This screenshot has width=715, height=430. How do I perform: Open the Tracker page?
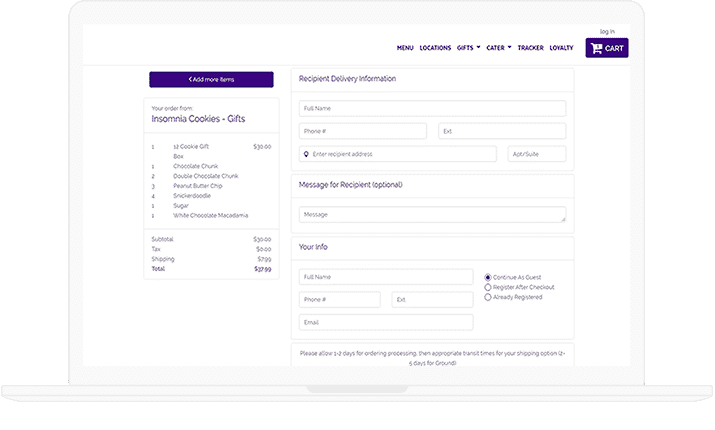point(530,48)
